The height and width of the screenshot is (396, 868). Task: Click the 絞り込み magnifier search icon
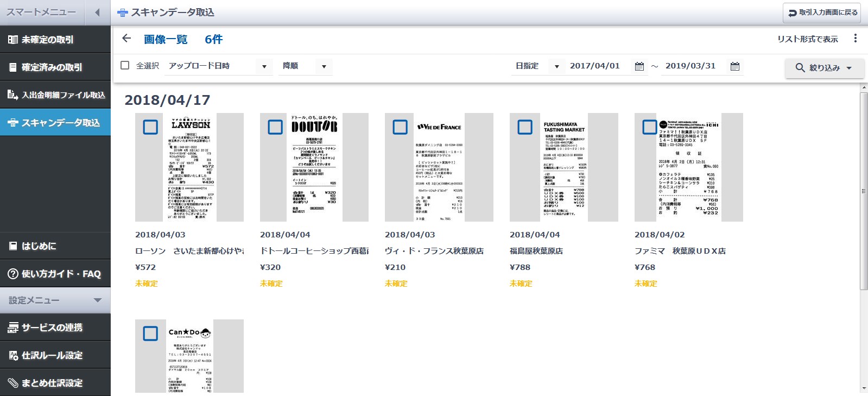click(x=800, y=68)
